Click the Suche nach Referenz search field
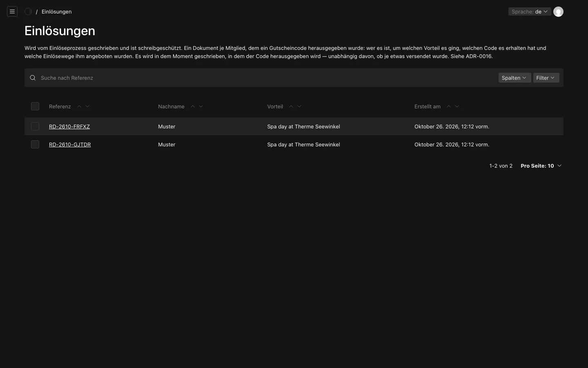The width and height of the screenshot is (588, 368). (267, 78)
